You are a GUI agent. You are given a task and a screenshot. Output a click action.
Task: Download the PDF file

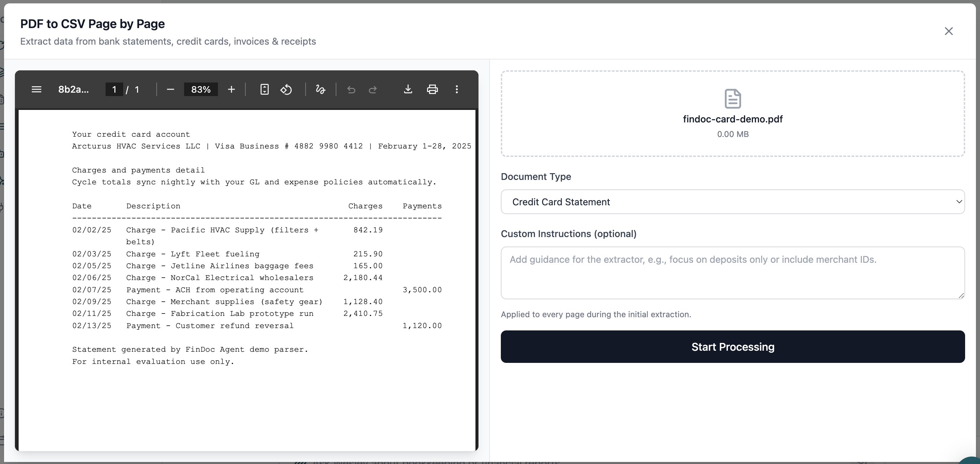pyautogui.click(x=408, y=89)
